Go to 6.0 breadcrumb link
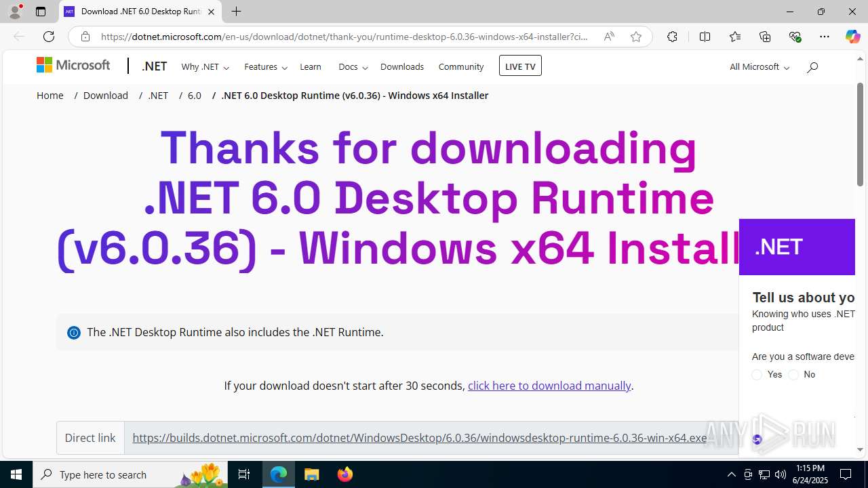Image resolution: width=868 pixels, height=488 pixels. coord(195,96)
